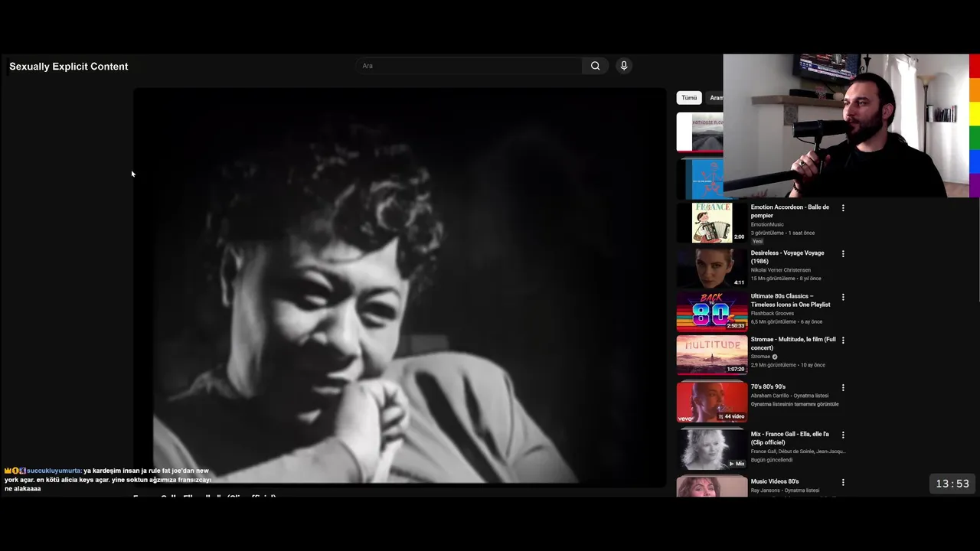Click the main video player
980x551 pixels.
[x=400, y=287]
